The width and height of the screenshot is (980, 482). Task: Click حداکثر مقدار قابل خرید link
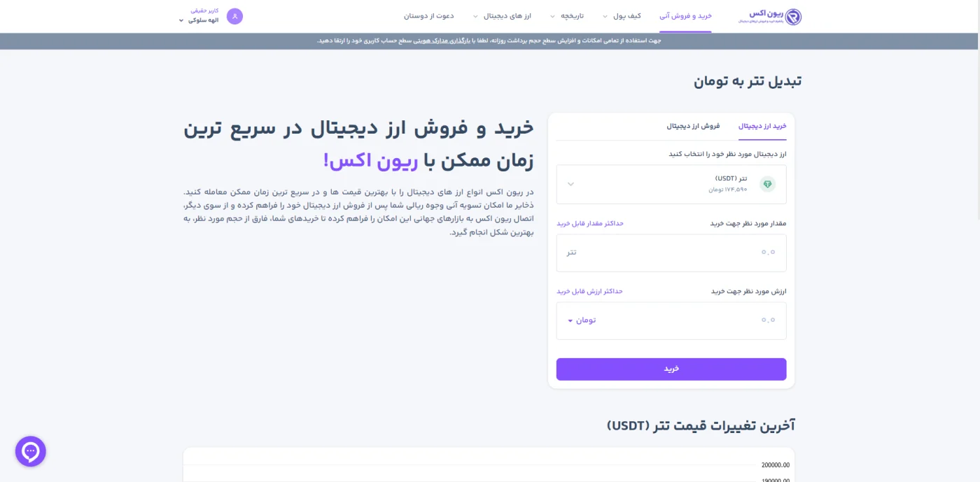[589, 223]
